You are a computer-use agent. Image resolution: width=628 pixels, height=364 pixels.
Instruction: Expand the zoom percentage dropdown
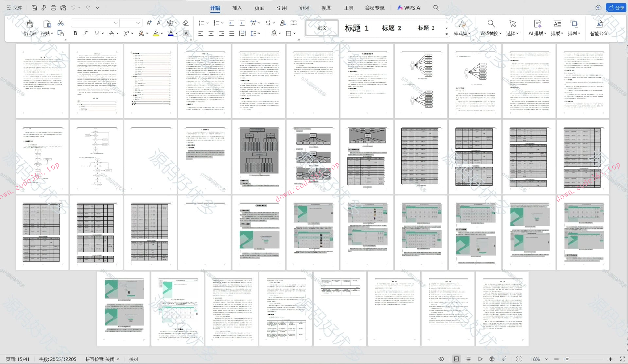coord(546,359)
